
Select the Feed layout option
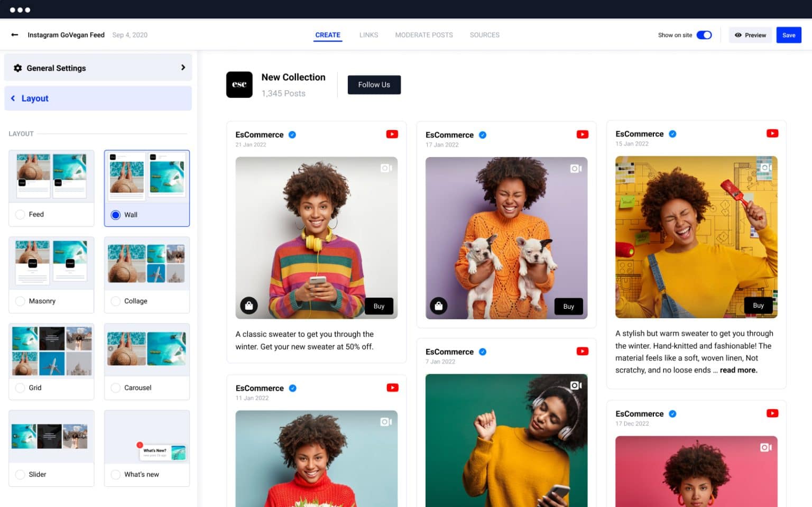[x=20, y=215]
